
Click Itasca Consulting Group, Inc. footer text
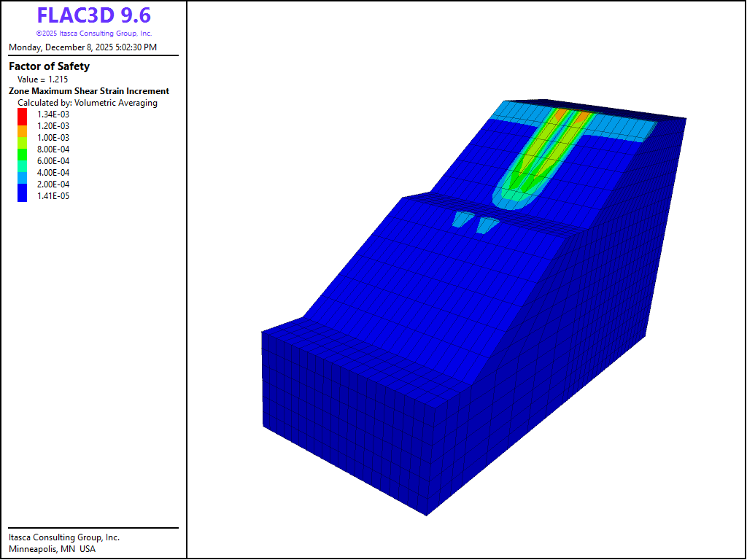(64, 537)
